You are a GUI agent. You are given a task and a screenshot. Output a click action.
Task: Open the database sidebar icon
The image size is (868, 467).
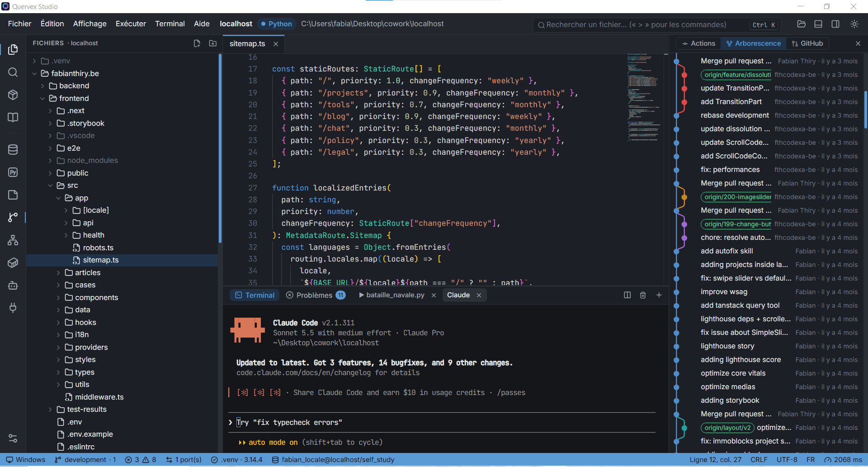13,150
